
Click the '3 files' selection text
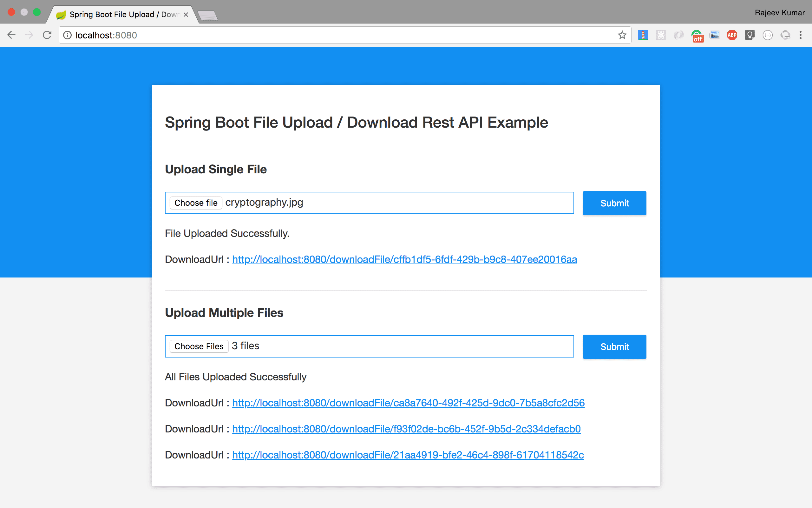coord(246,346)
